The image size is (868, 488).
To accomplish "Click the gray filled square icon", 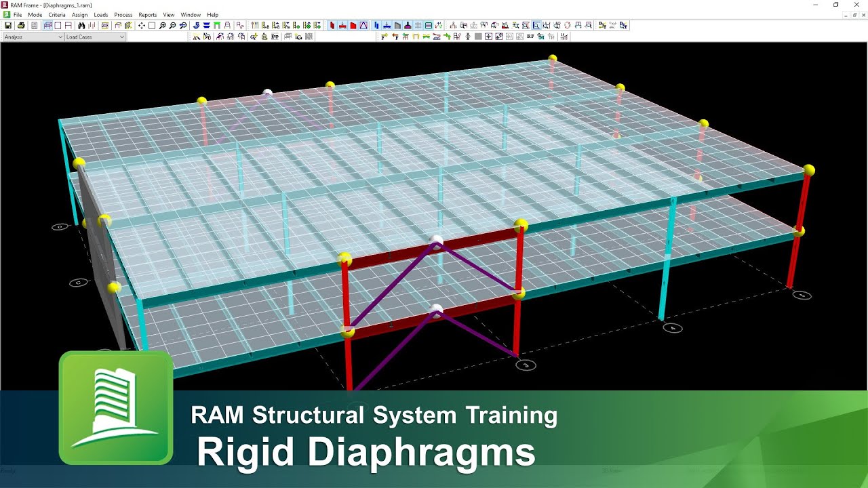I will coord(478,37).
